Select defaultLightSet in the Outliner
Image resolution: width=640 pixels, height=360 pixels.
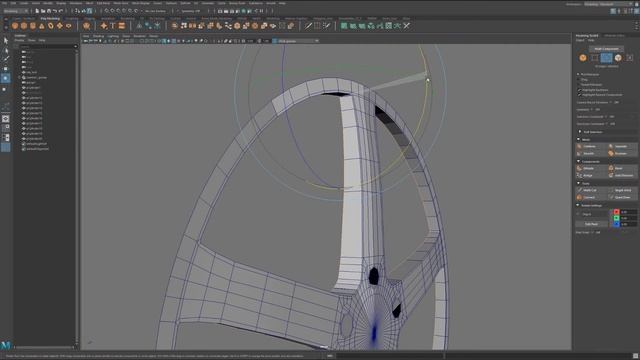pos(38,144)
